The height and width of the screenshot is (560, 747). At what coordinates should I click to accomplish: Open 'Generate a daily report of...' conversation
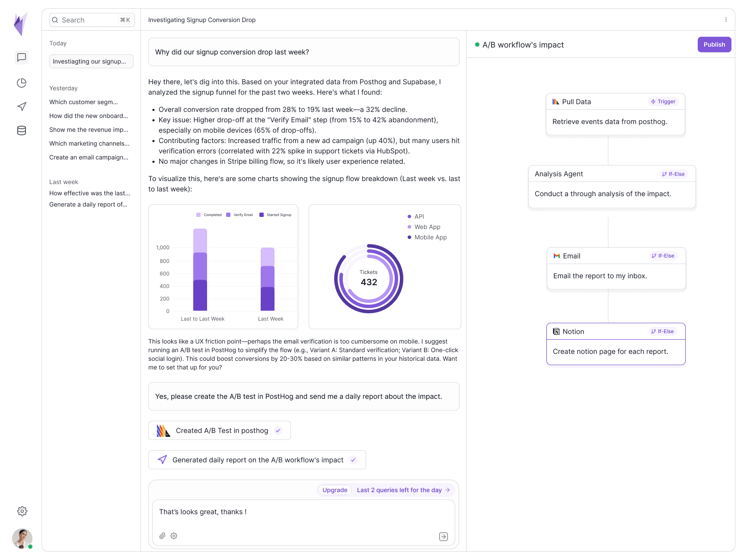88,204
